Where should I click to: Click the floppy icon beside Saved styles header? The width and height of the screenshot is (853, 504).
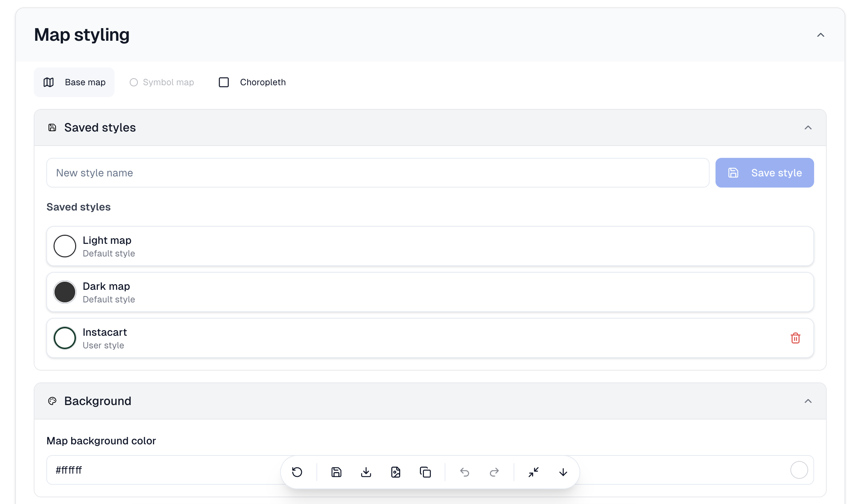(52, 127)
